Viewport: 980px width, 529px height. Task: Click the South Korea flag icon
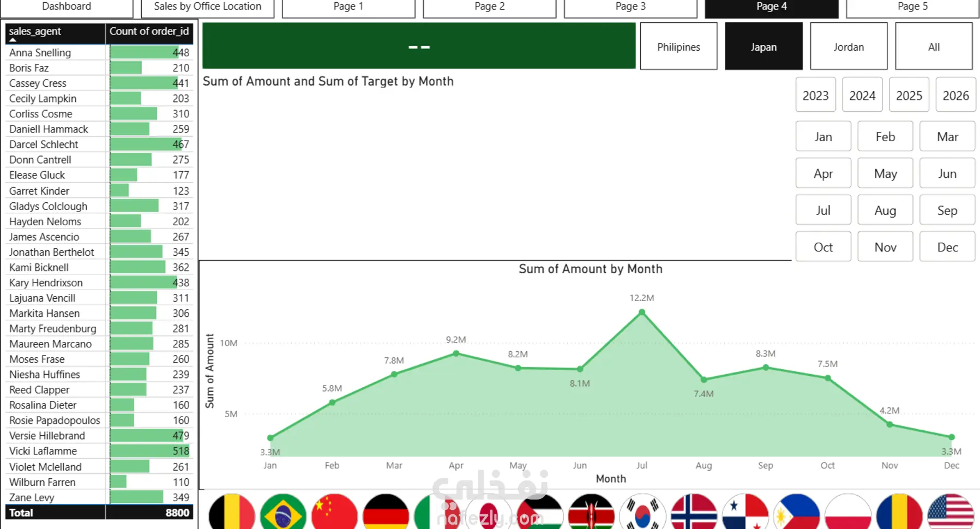pyautogui.click(x=642, y=512)
